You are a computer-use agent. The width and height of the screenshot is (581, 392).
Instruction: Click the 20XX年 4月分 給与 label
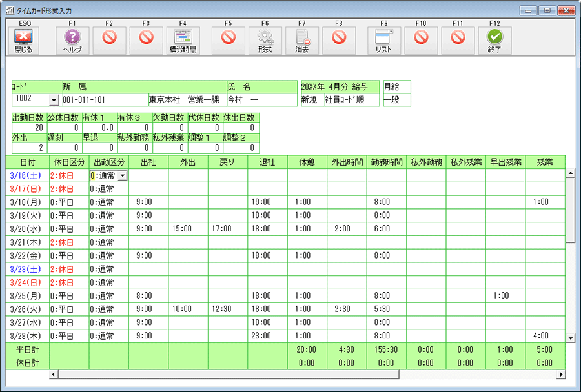click(x=334, y=87)
